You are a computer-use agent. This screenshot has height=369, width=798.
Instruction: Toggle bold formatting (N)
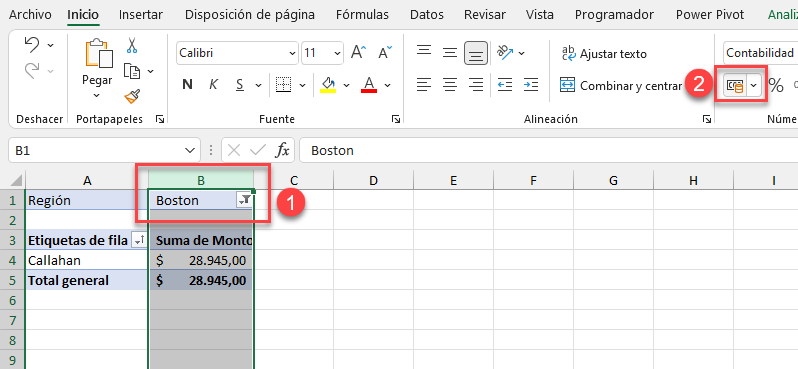coord(187,85)
